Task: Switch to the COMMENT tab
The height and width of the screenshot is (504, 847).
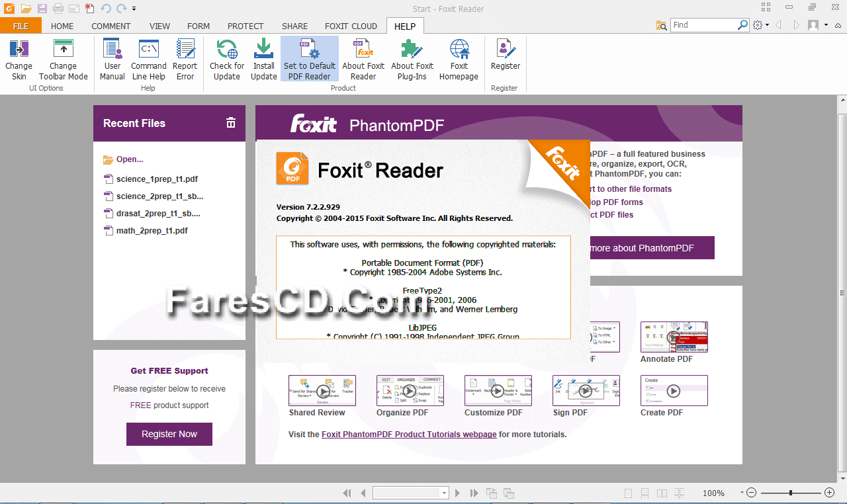Action: [x=111, y=26]
